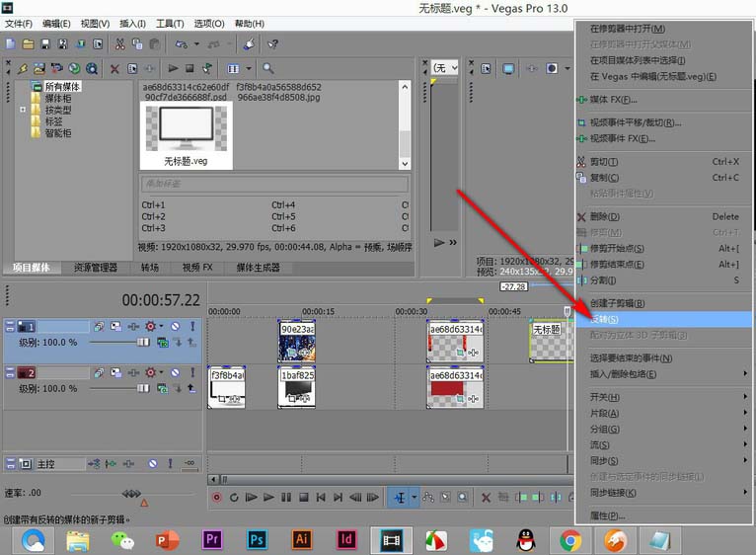Mute track 1
Image resolution: width=756 pixels, height=555 pixels.
pos(175,327)
